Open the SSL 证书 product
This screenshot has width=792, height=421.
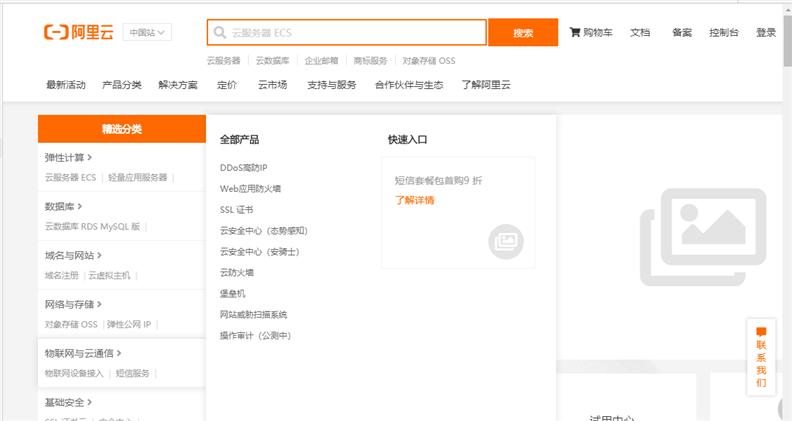[236, 210]
